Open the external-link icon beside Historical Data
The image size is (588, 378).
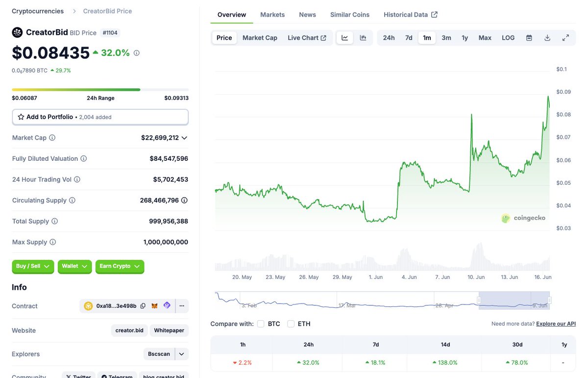pyautogui.click(x=434, y=15)
